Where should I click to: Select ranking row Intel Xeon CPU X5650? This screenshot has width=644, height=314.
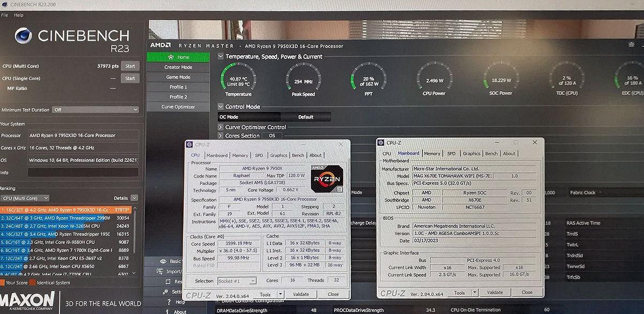65,266
